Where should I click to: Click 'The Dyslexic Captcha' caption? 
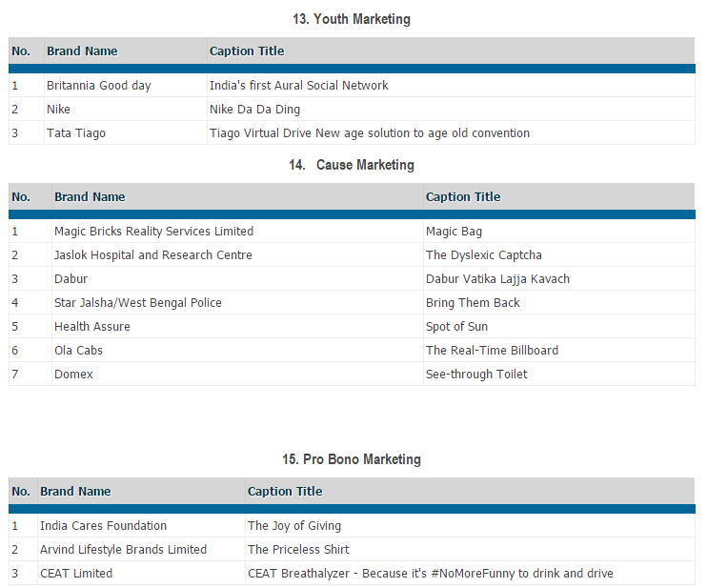[484, 255]
